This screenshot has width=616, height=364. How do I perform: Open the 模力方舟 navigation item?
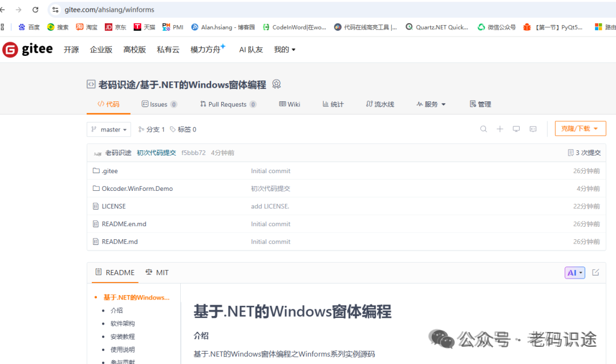point(208,49)
